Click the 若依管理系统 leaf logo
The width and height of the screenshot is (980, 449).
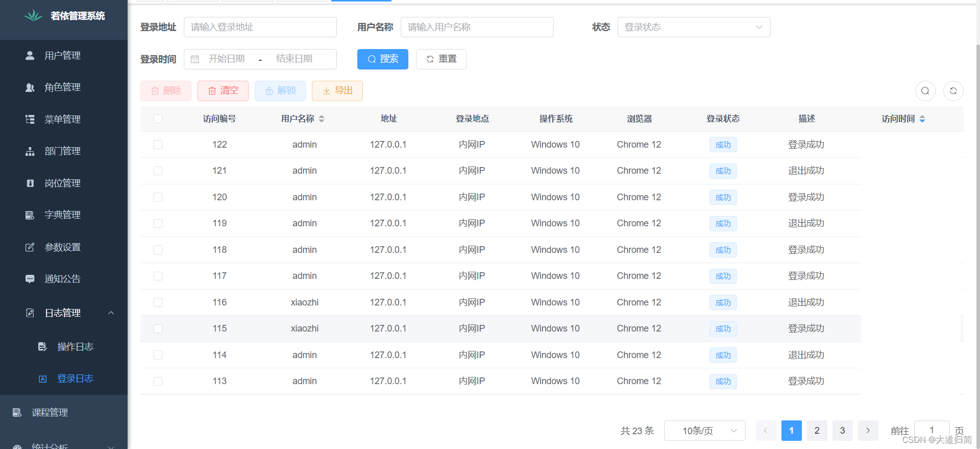33,16
